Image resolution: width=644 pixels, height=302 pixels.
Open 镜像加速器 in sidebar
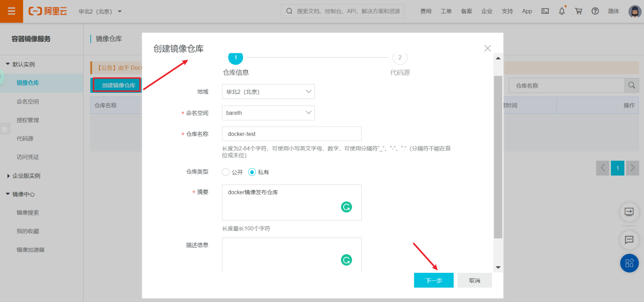[x=30, y=249]
